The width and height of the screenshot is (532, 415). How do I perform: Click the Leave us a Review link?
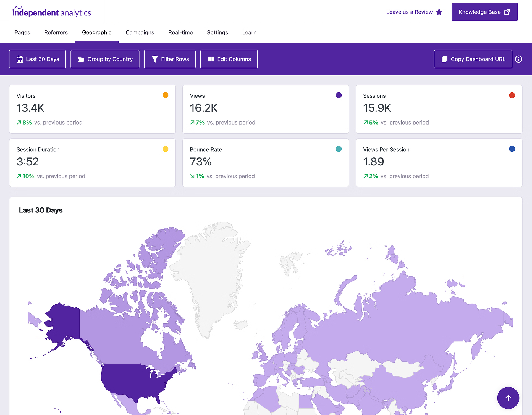click(415, 12)
